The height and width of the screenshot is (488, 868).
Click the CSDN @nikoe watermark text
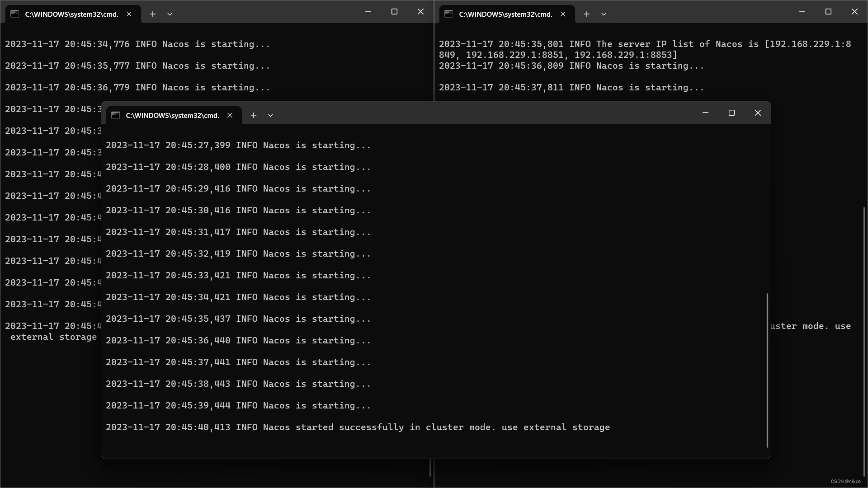click(x=845, y=482)
